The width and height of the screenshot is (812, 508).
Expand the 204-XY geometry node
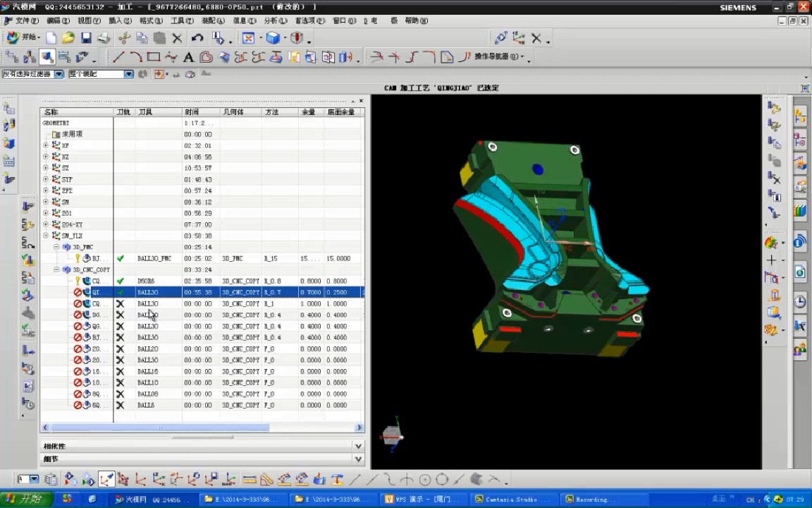[46, 224]
